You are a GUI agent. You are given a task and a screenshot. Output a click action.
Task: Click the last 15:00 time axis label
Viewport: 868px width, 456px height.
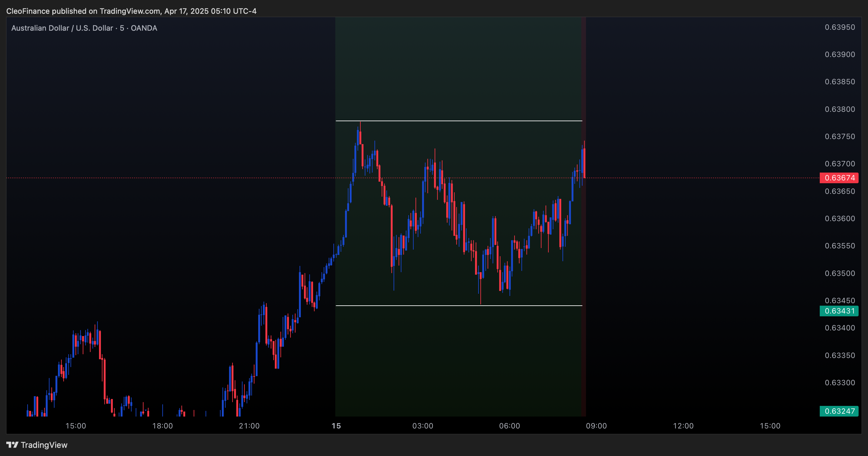coord(770,426)
